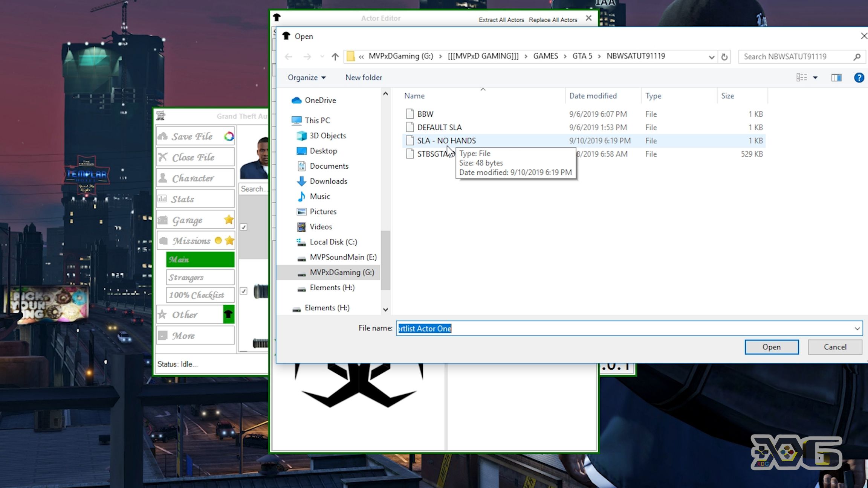Viewport: 868px width, 488px height.
Task: Open the Help question mark icon
Action: point(859,78)
